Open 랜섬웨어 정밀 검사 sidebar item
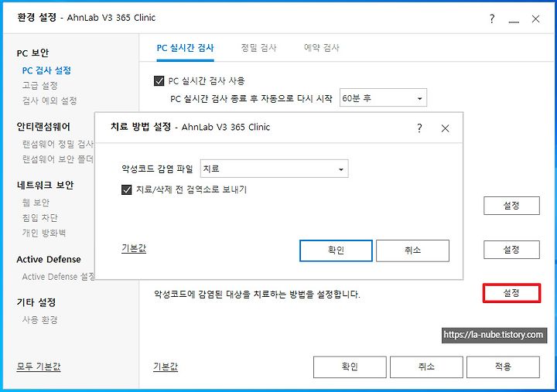 (x=58, y=144)
